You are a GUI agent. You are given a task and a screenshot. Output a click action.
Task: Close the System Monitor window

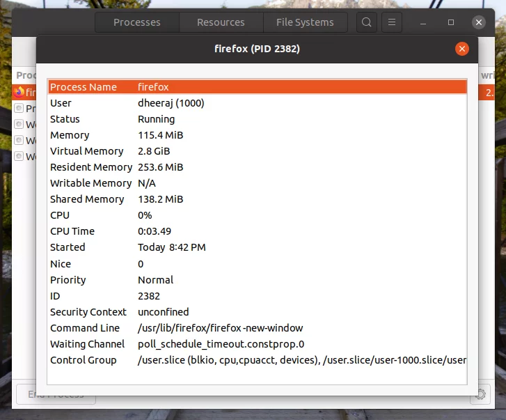coord(479,22)
